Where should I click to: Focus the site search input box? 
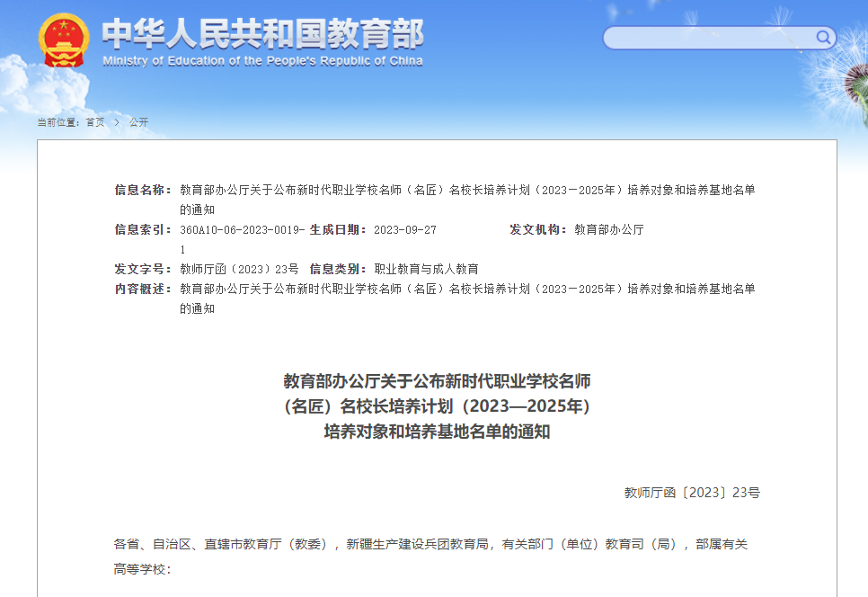[710, 38]
